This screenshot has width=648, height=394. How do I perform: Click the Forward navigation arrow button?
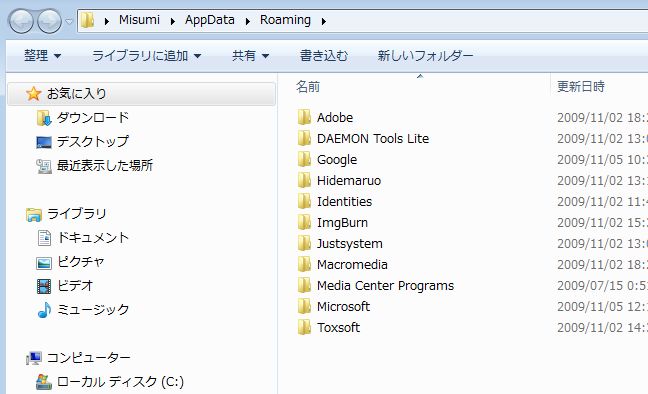[49, 21]
